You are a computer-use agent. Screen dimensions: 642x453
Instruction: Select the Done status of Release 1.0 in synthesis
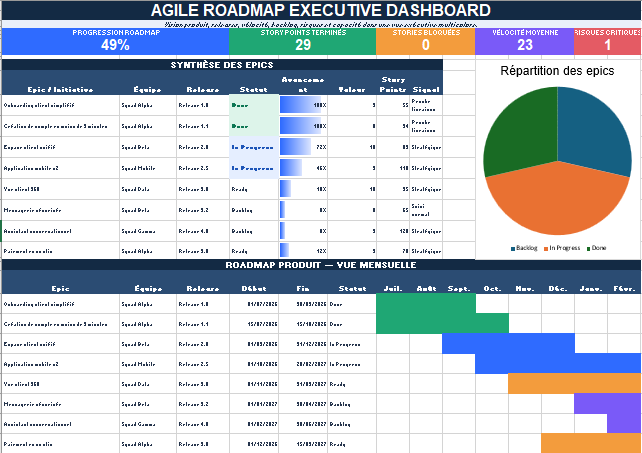(x=254, y=105)
